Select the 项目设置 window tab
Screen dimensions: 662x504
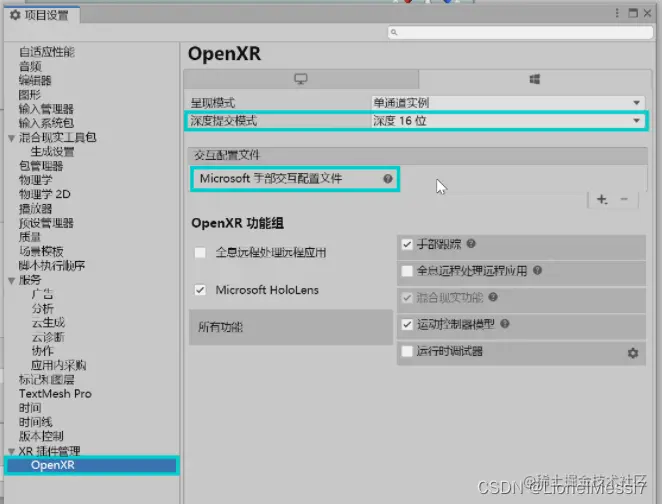[x=42, y=15]
